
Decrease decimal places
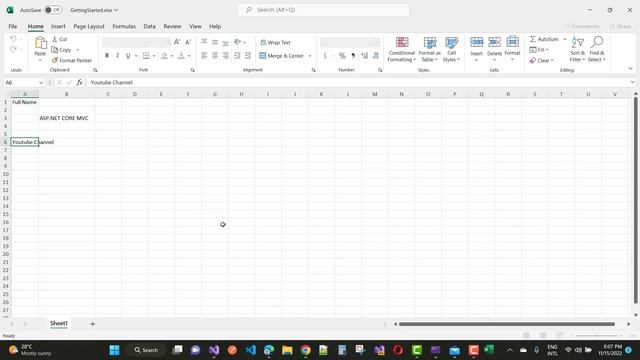click(x=376, y=56)
